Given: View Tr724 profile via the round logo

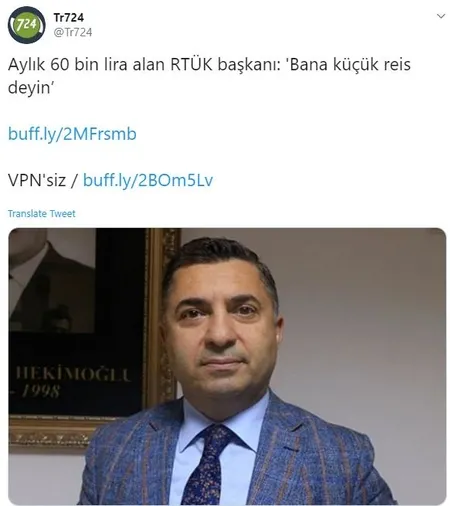Looking at the screenshot, I should click(26, 25).
